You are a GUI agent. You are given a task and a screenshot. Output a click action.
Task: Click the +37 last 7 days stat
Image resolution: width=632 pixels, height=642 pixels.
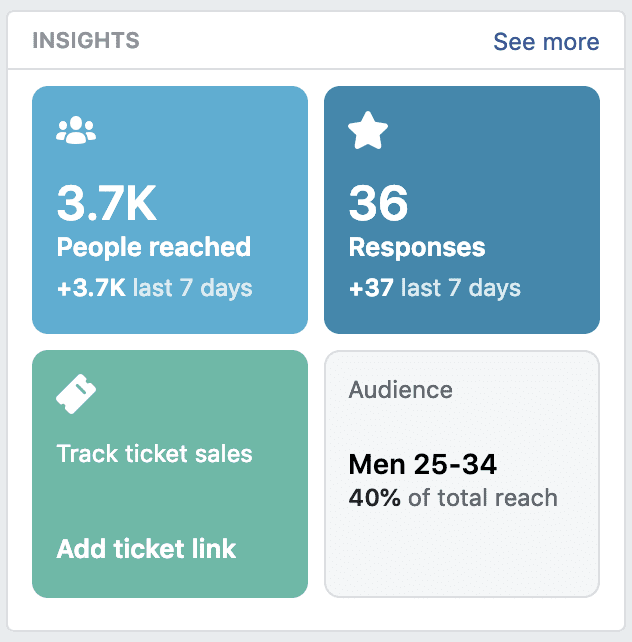tap(434, 289)
